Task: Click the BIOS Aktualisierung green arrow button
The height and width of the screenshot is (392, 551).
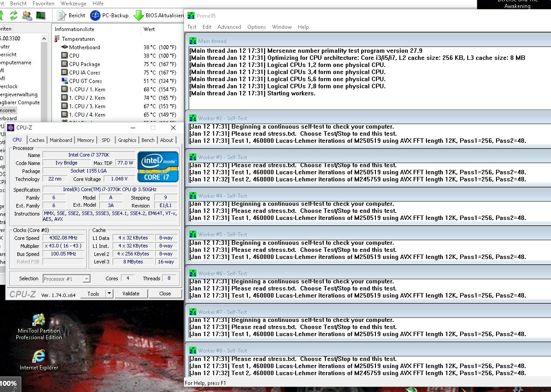Action: point(159,16)
